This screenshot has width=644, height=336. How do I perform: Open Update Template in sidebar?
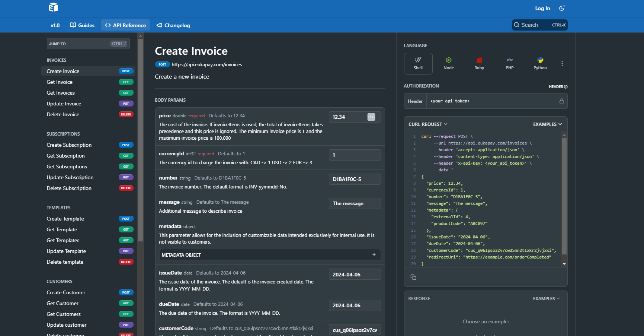(88, 251)
